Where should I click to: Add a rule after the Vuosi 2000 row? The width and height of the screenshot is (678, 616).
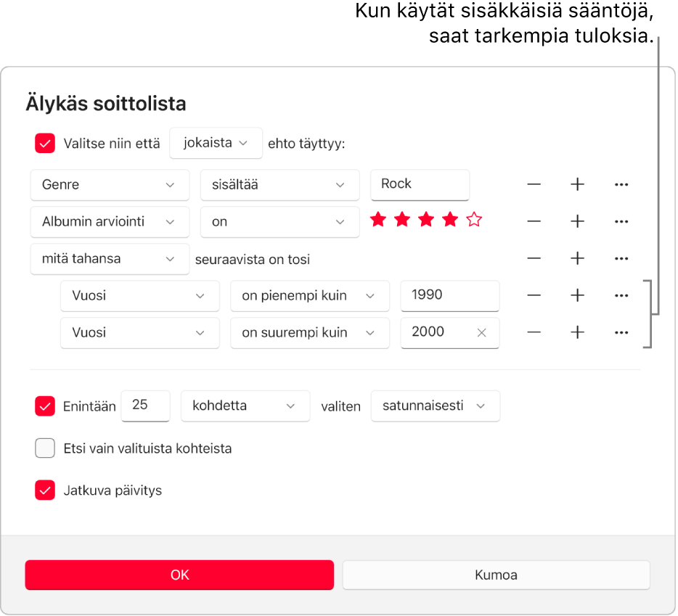[577, 333]
